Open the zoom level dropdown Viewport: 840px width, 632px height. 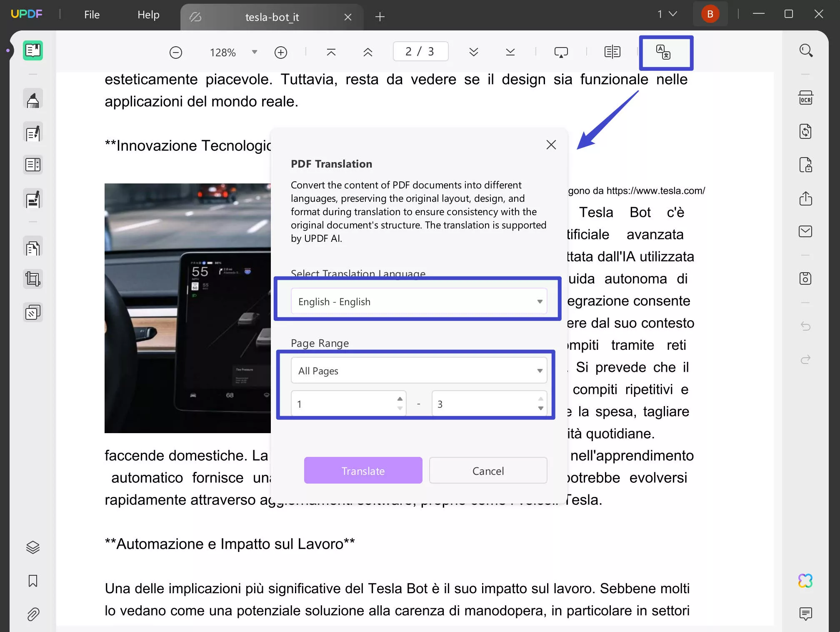[x=254, y=52]
